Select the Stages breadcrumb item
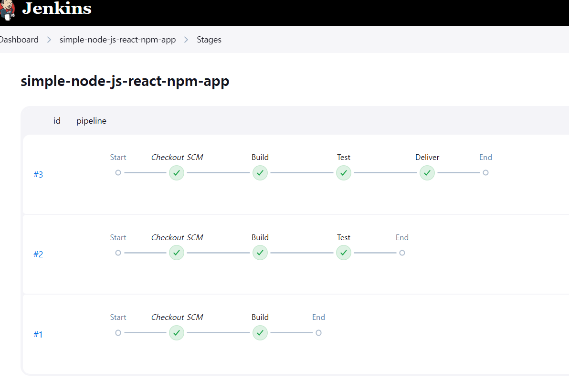The height and width of the screenshot is (392, 569). (x=209, y=40)
